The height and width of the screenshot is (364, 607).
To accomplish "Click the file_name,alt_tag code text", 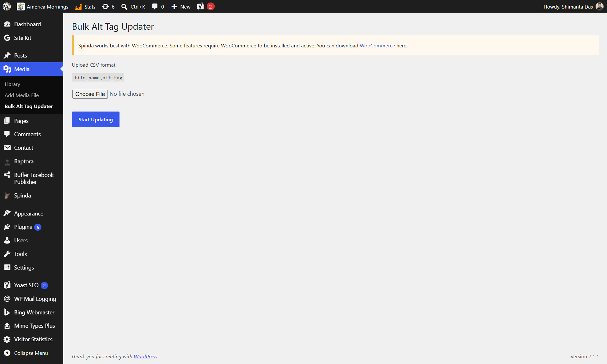I will (x=98, y=78).
